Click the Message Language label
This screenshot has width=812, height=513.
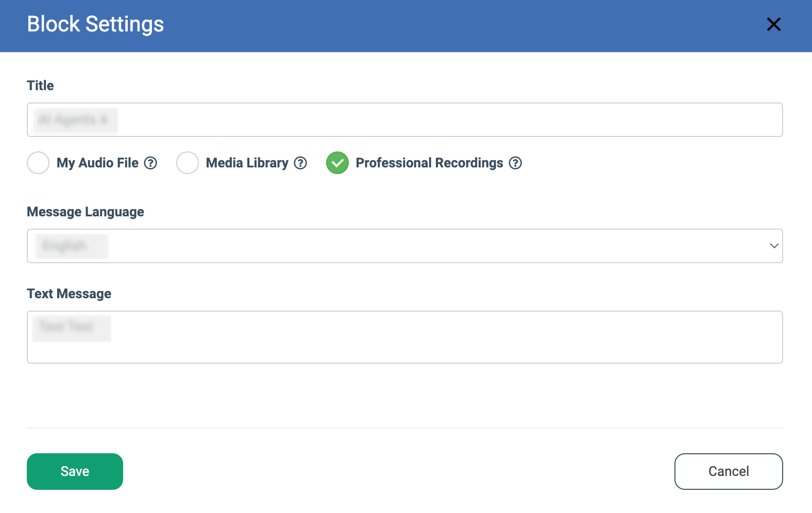click(x=86, y=212)
